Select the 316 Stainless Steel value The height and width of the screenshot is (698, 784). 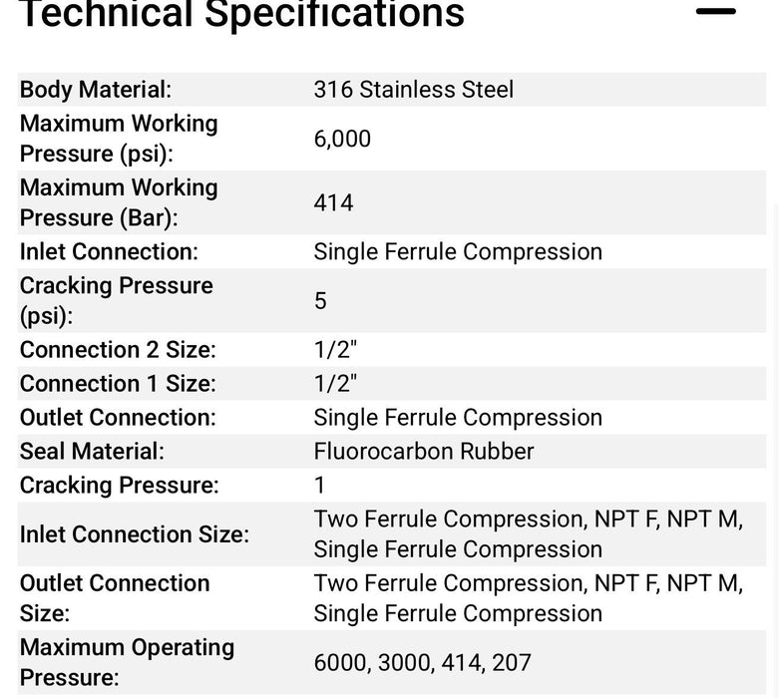tap(414, 90)
